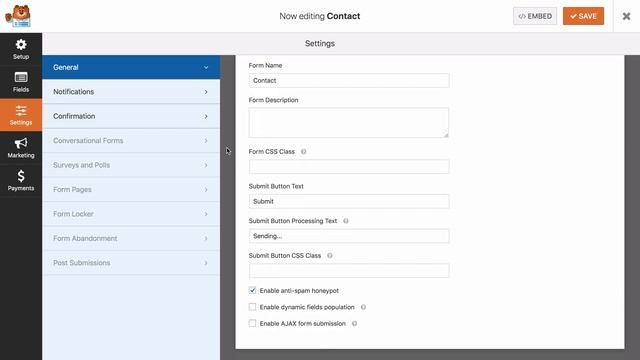Save the form with Save button
This screenshot has height=360, width=640.
coord(583,16)
